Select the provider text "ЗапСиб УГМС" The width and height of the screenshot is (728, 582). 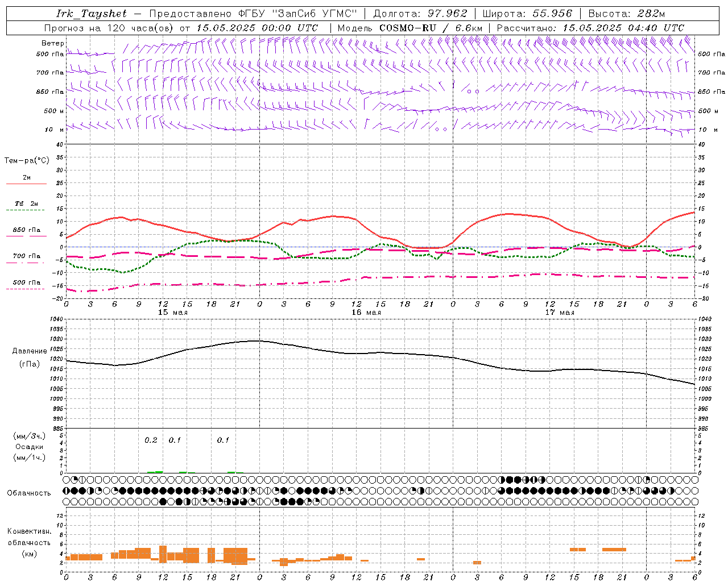(315, 14)
